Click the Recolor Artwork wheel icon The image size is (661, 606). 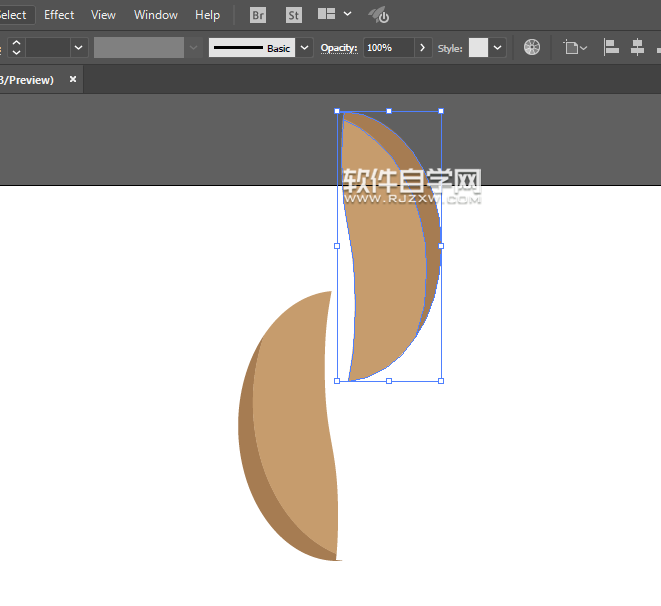[x=532, y=47]
